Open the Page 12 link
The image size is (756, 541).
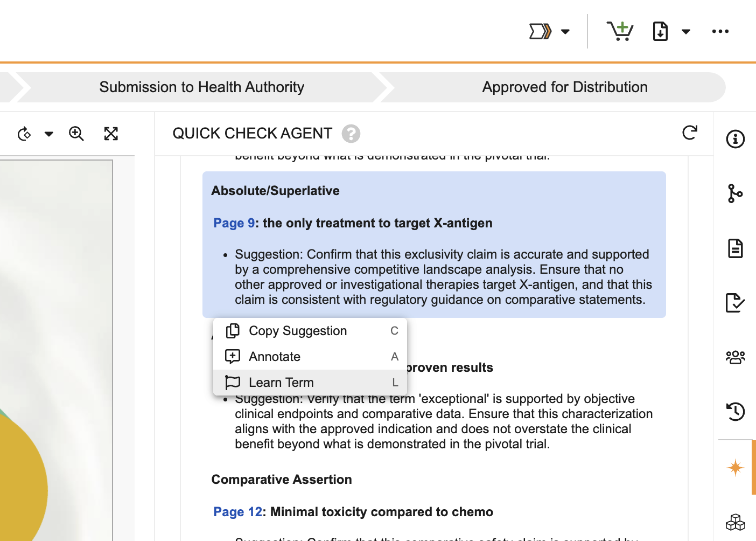pos(237,512)
